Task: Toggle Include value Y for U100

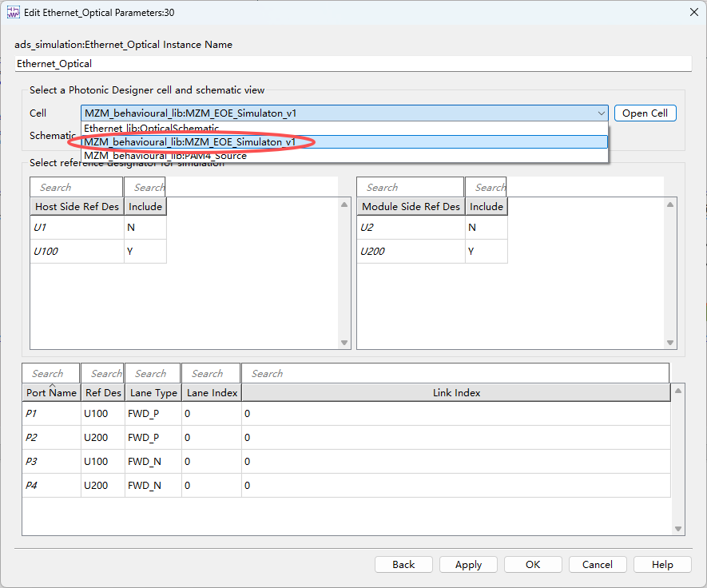Action: coord(145,251)
